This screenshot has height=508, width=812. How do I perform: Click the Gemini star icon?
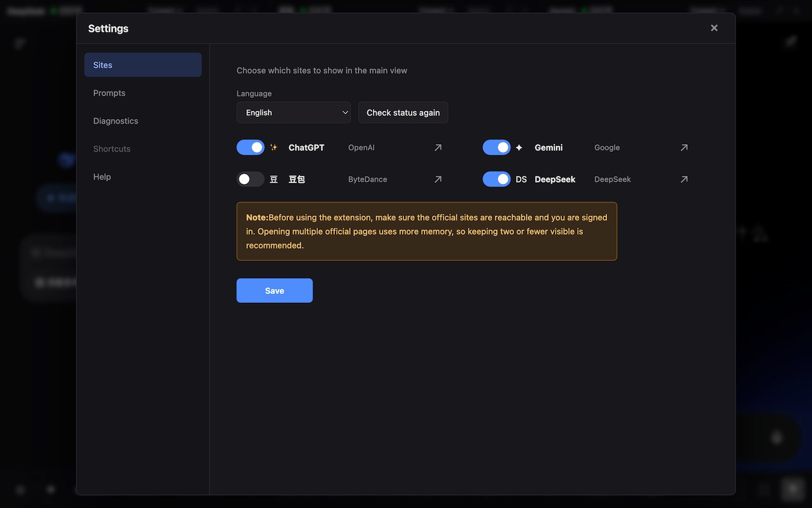pyautogui.click(x=519, y=147)
